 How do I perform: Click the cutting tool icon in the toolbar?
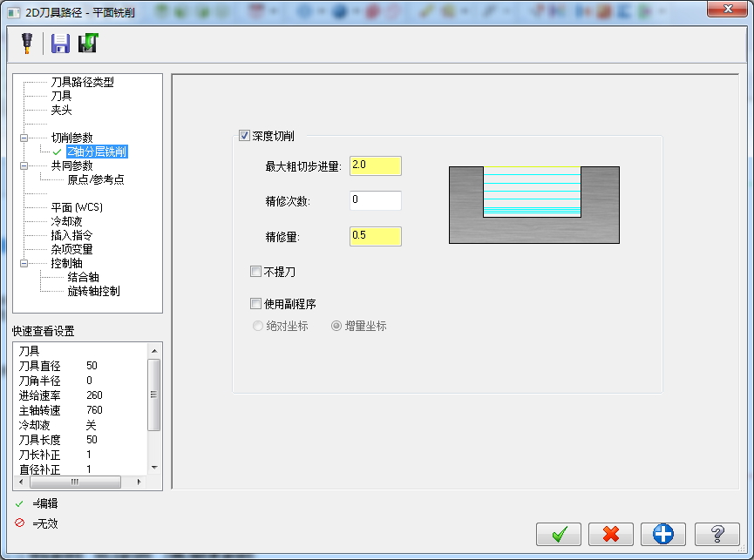tap(25, 43)
